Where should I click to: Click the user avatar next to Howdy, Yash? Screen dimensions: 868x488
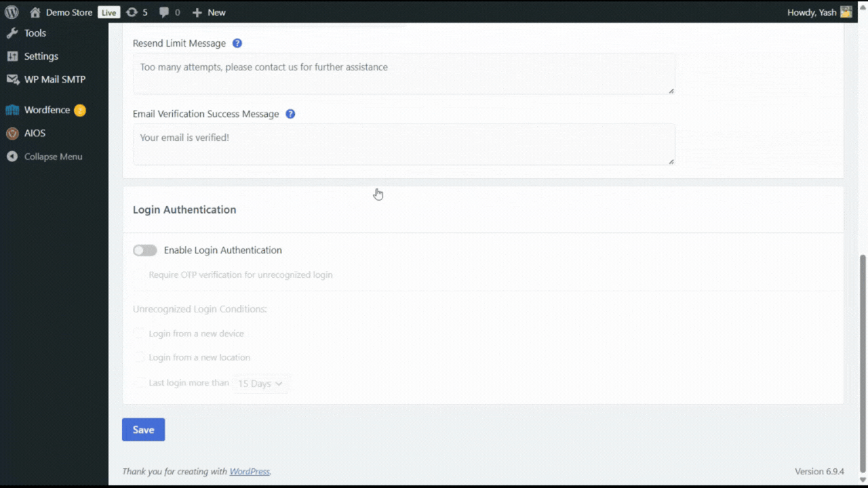846,12
